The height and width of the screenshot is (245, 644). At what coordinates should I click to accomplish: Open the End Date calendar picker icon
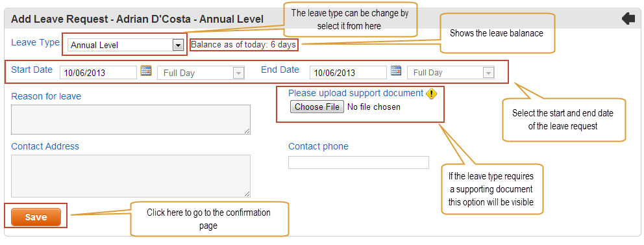click(396, 70)
